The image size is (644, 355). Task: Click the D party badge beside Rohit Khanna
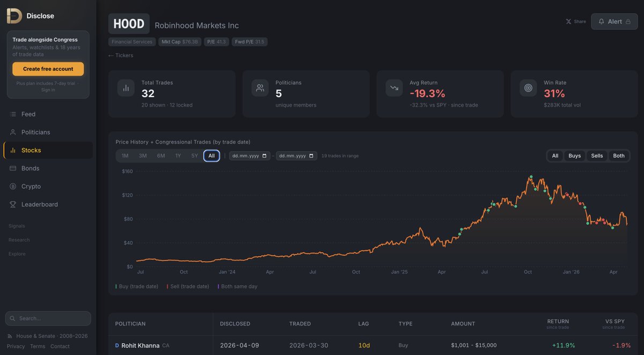point(117,345)
